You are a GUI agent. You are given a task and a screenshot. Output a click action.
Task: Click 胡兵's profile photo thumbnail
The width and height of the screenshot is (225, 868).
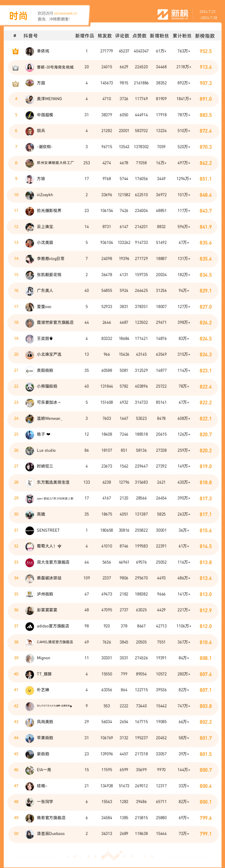(30, 131)
